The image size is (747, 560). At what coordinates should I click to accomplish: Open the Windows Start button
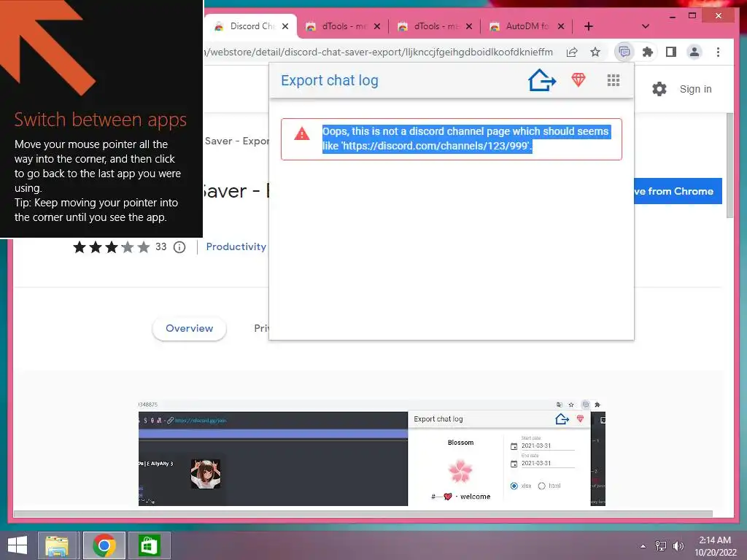tap(18, 545)
